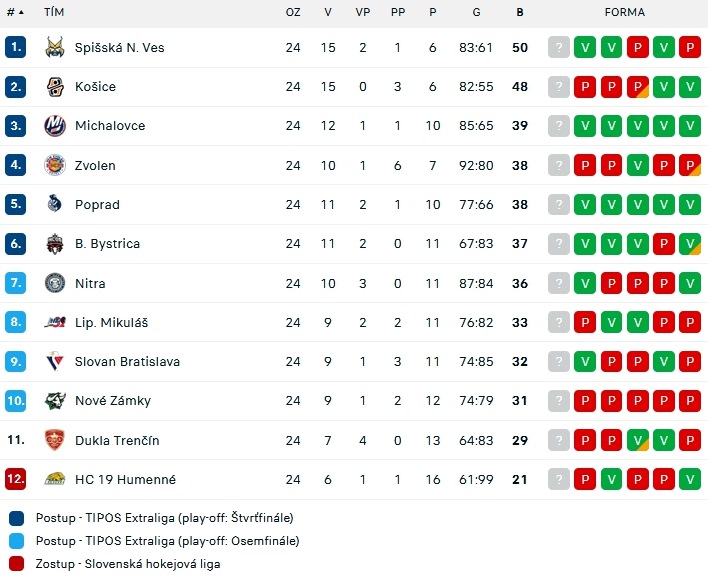
Task: Click the Dukla Trenčín shield logo
Action: tap(55, 440)
